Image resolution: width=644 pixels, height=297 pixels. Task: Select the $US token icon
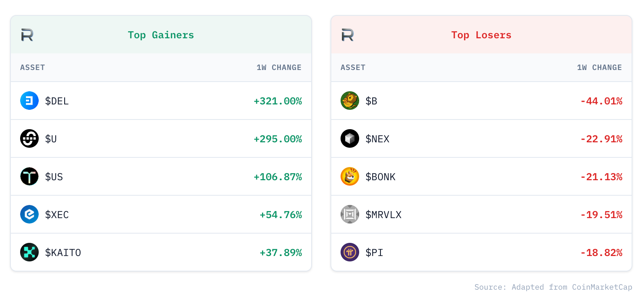coord(29,176)
